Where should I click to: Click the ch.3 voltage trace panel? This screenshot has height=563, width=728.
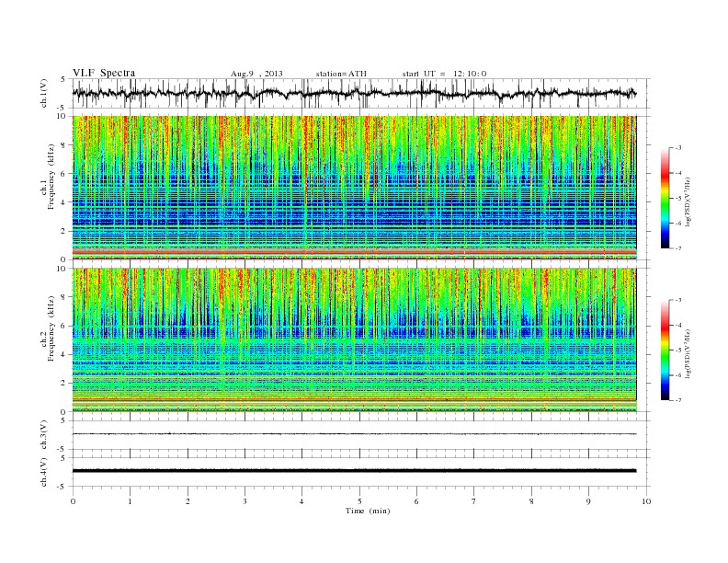pos(361,435)
